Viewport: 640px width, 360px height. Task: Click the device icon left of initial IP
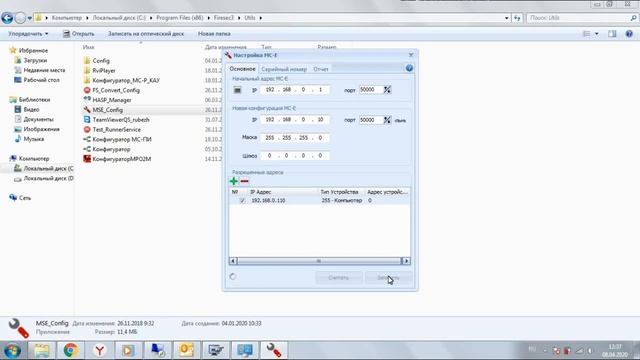[x=237, y=90]
